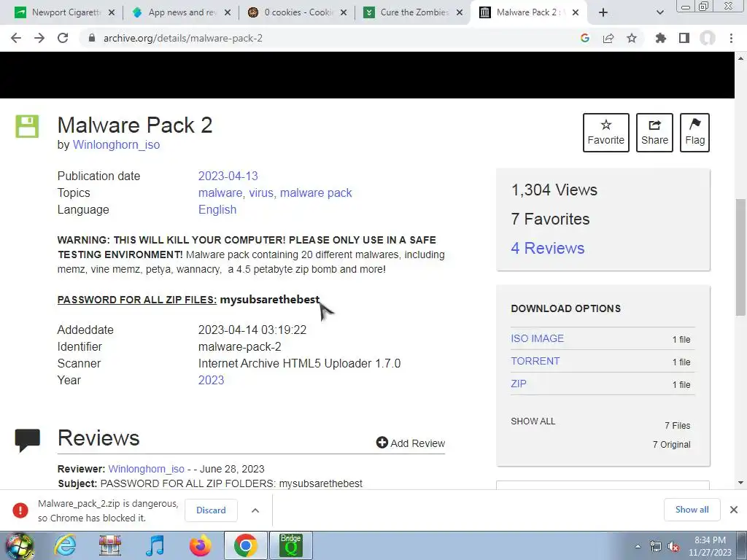This screenshot has height=560, width=747.
Task: Click the page vertical scrollbar thumb
Action: tap(740, 257)
